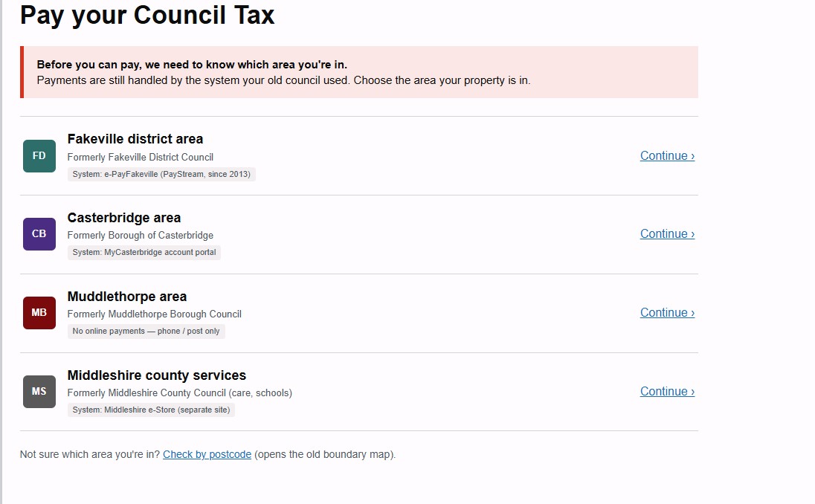The width and height of the screenshot is (815, 504).
Task: Click the 'No online payments' tag
Action: (146, 331)
